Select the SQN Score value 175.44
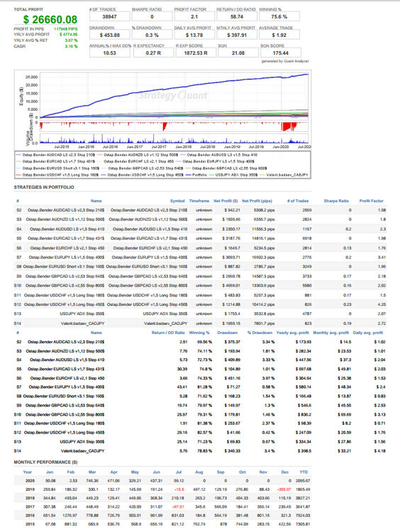 [281, 53]
